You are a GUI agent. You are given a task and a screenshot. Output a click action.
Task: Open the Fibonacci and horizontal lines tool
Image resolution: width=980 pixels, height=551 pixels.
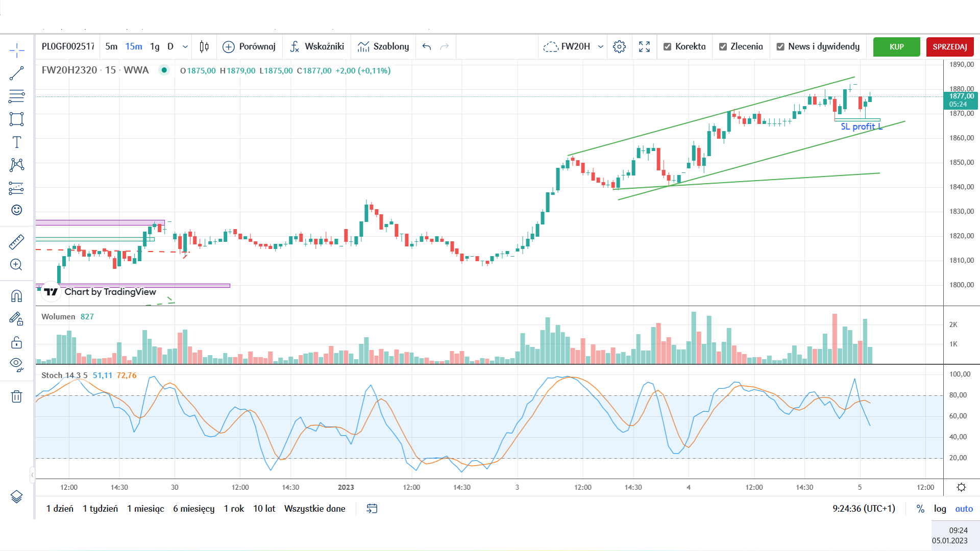pos(16,96)
